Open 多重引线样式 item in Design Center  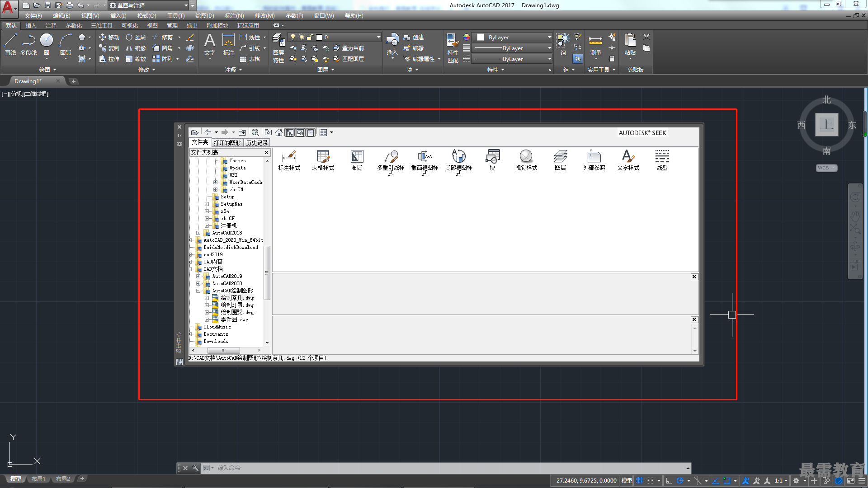[391, 163]
